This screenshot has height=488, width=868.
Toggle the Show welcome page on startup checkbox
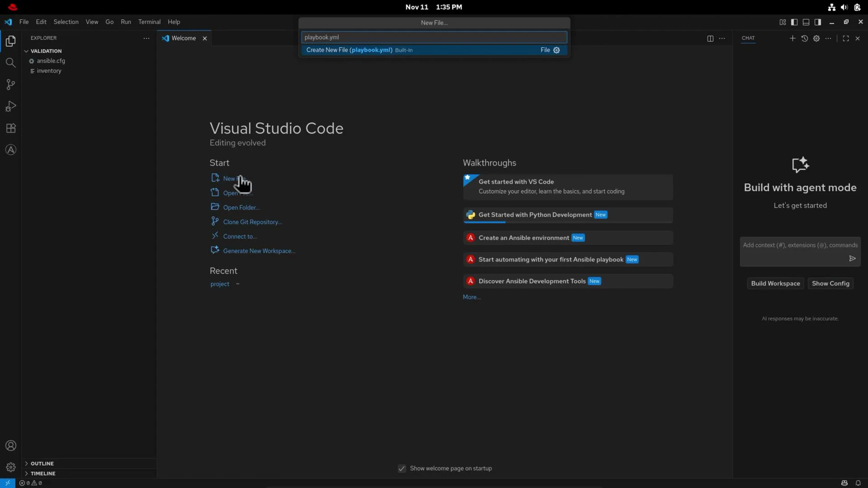401,469
